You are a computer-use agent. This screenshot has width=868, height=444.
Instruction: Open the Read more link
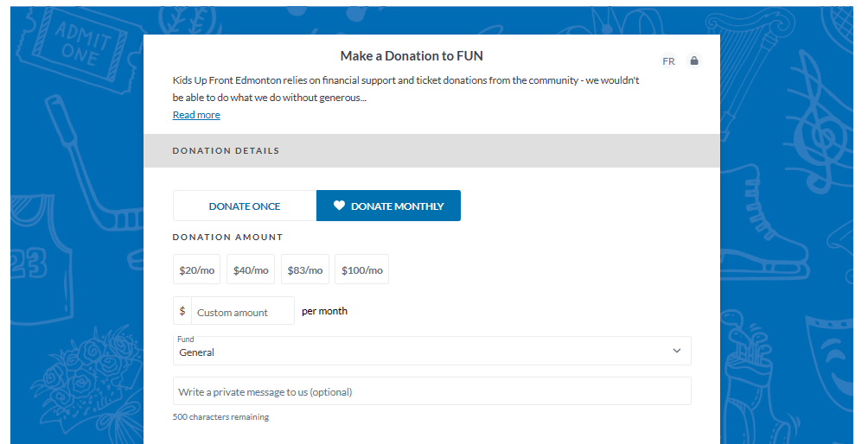point(196,115)
